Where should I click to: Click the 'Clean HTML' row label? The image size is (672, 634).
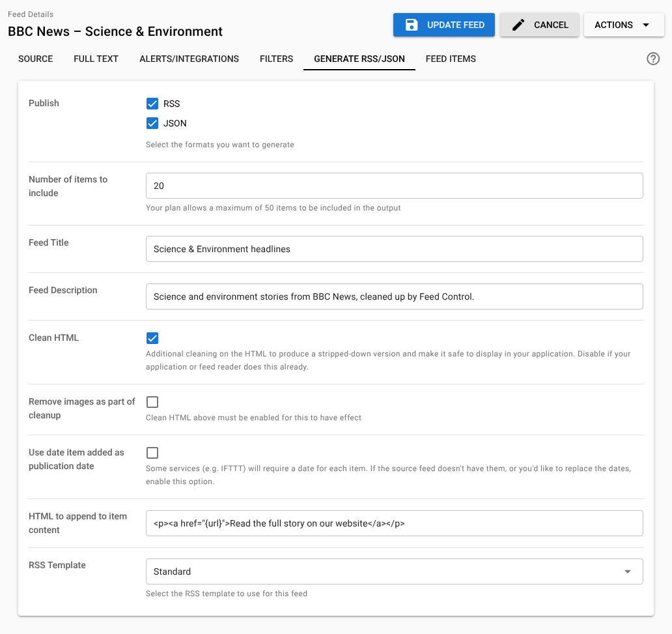pos(53,338)
